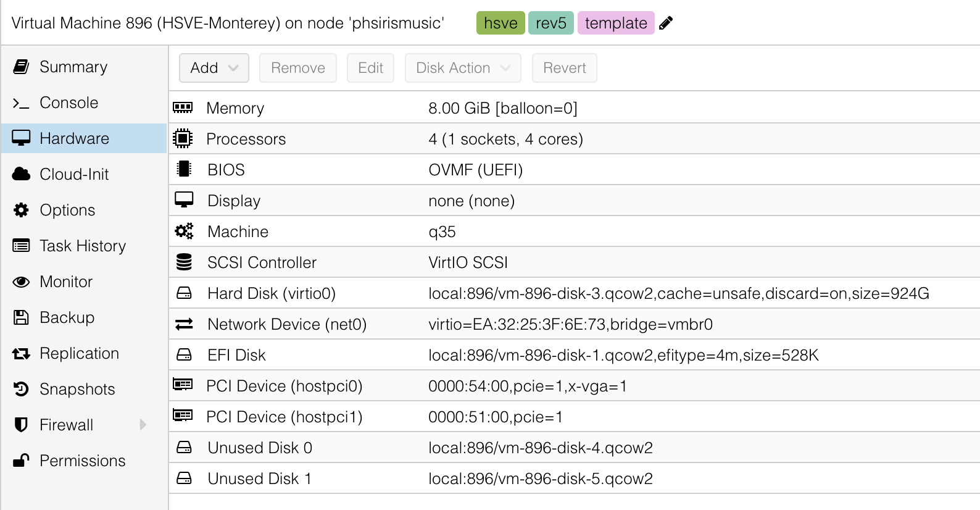Click the Edit button in toolbar
Image resolution: width=980 pixels, height=510 pixels.
(x=370, y=68)
